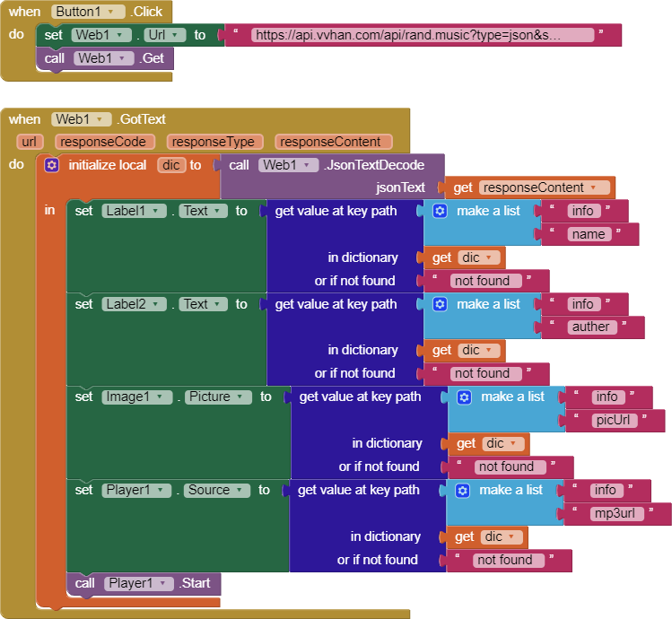
Task: Click the local variable name dic
Action: [x=170, y=165]
